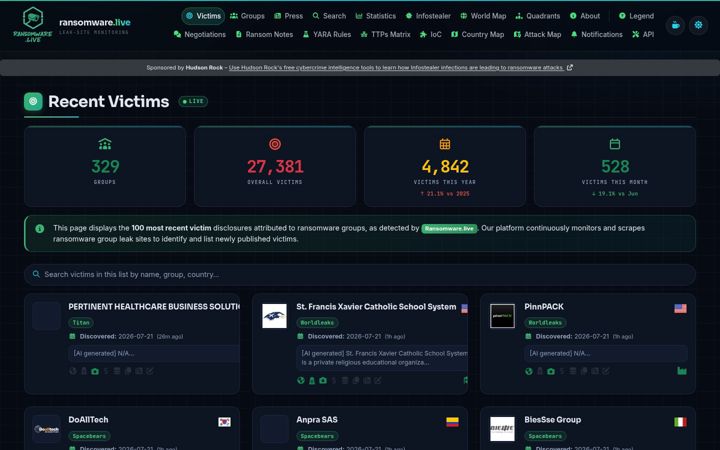
Task: Click the Colombia flag on Anpra SAS card
Action: click(x=452, y=422)
